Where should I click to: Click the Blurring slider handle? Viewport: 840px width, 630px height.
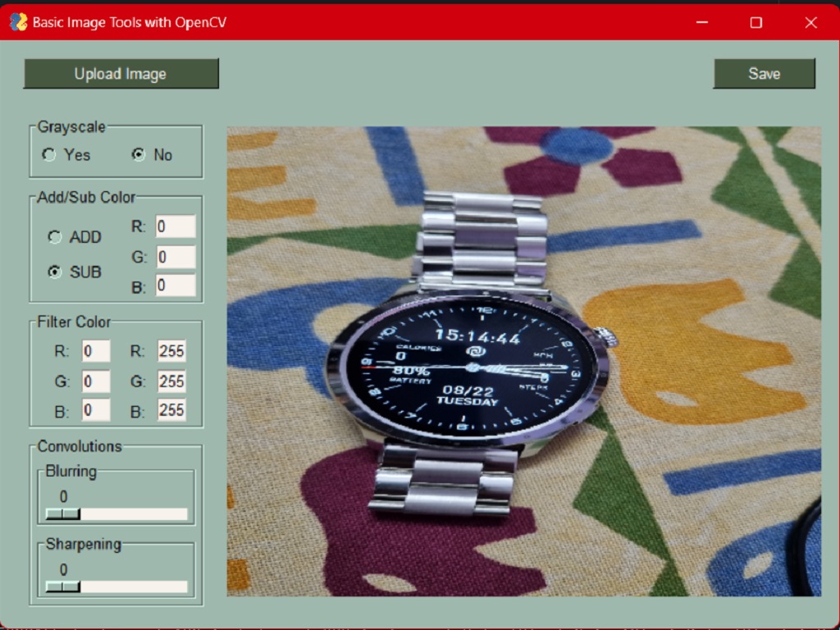[x=62, y=514]
